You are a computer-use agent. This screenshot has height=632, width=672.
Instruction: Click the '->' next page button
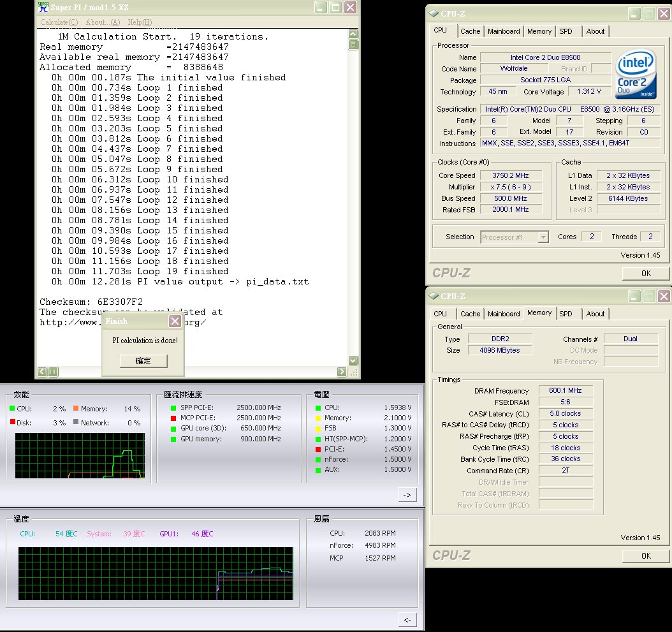407,495
